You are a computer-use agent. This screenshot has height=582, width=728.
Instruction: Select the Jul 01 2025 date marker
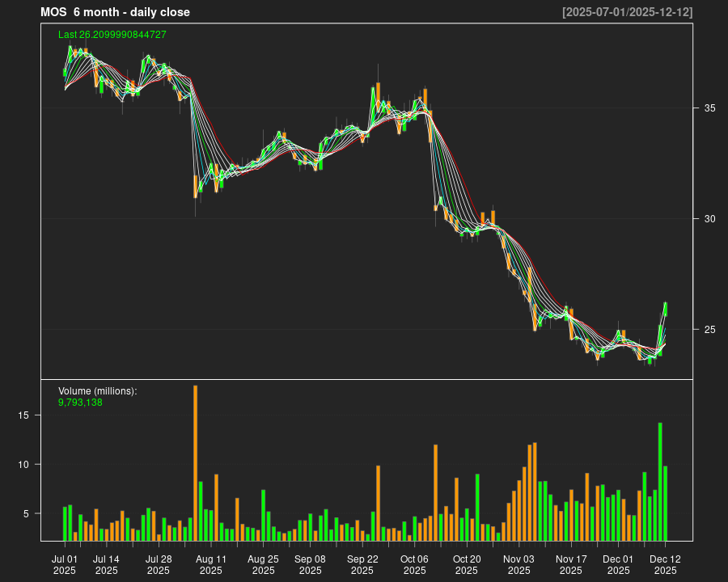click(65, 564)
